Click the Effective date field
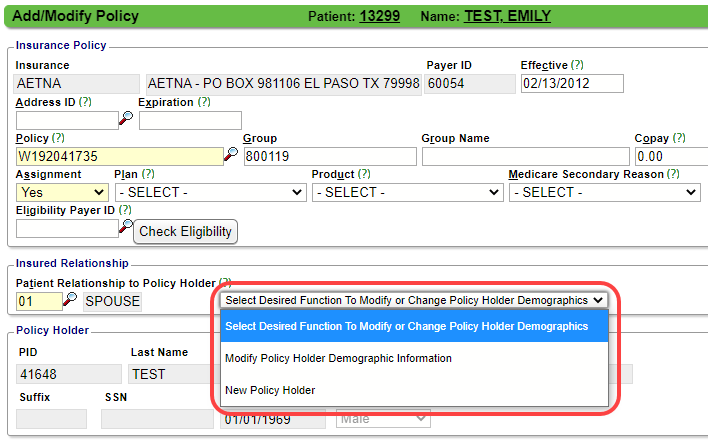 (x=571, y=84)
